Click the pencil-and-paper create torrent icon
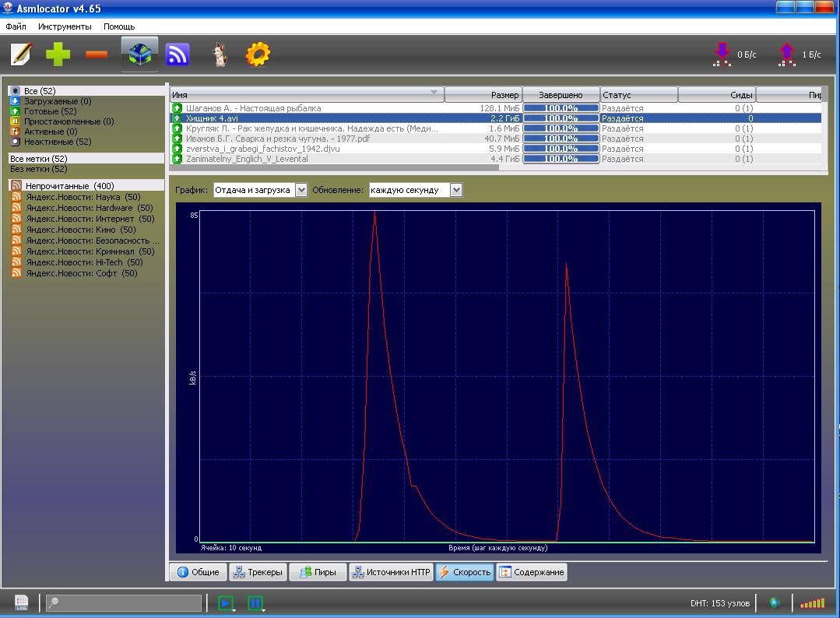840x618 pixels. [x=21, y=54]
